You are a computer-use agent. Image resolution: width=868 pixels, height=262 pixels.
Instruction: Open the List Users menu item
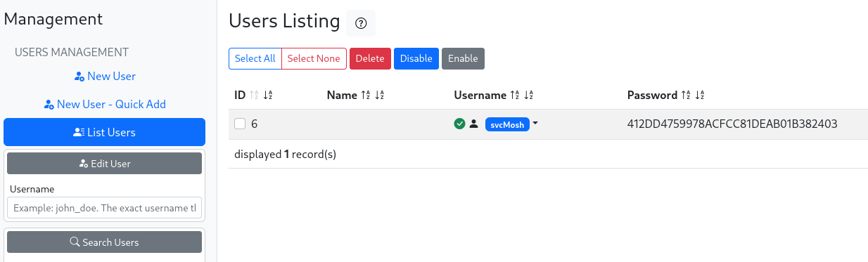105,132
